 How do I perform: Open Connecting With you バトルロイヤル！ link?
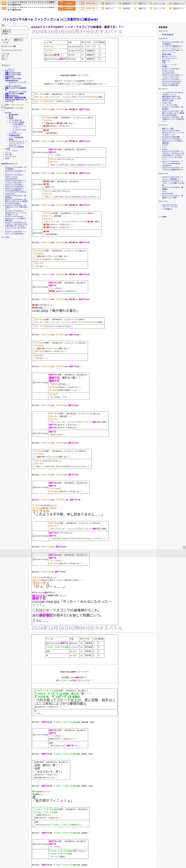click(16, 100)
